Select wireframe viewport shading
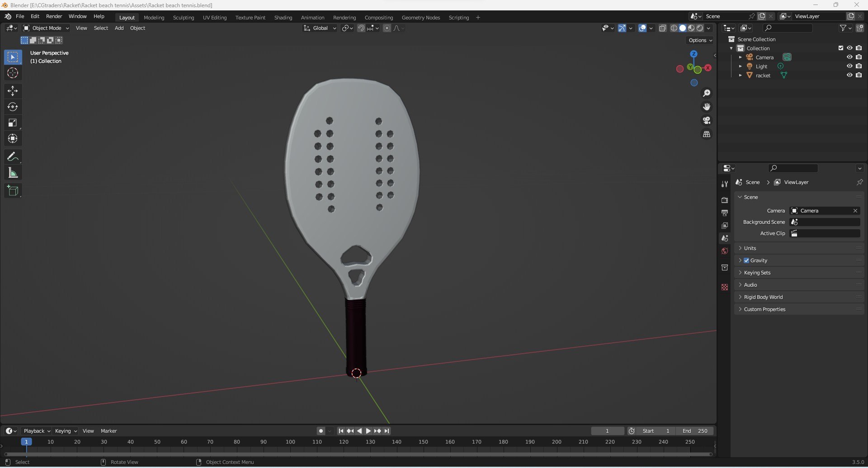The image size is (868, 468). pos(674,28)
